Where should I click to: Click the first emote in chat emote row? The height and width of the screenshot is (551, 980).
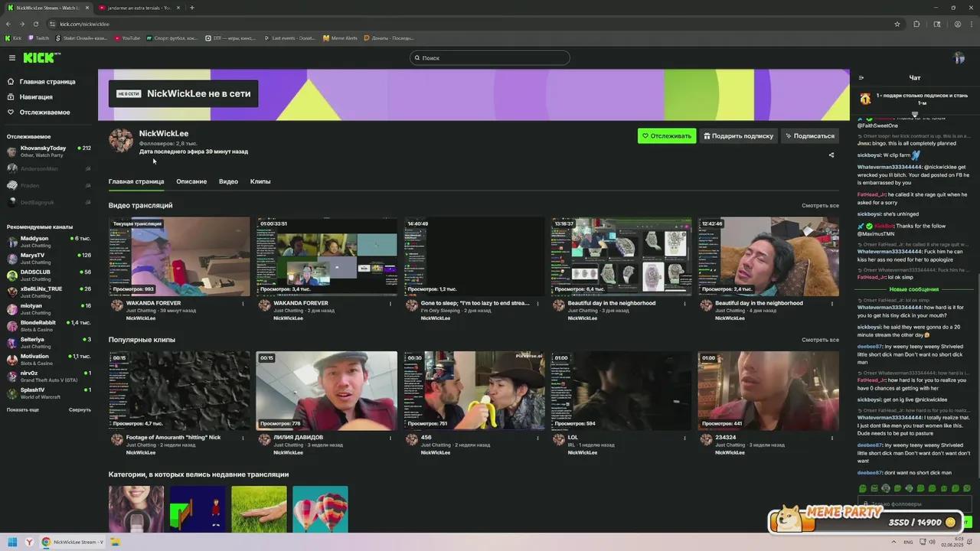863,488
